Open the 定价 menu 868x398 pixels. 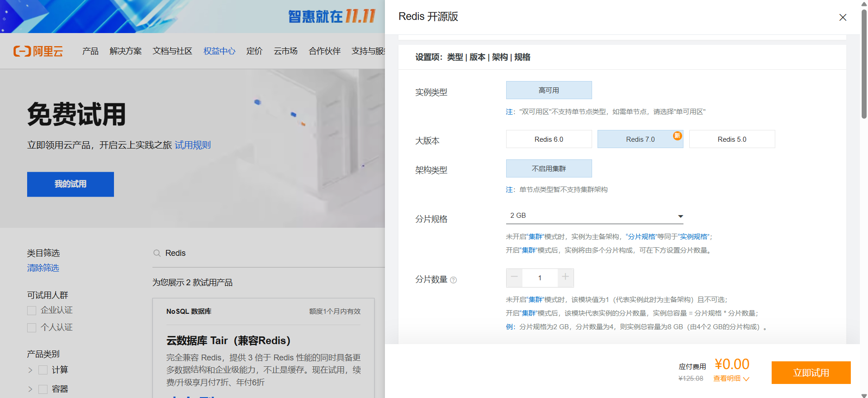(x=254, y=51)
